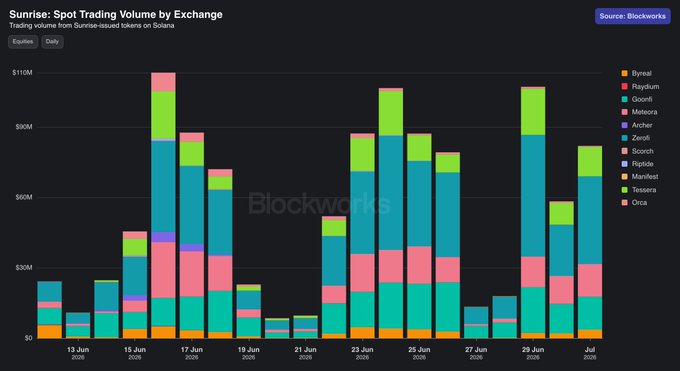This screenshot has width=680, height=371.
Task: Click the 27 Jun bar
Action: 476,322
